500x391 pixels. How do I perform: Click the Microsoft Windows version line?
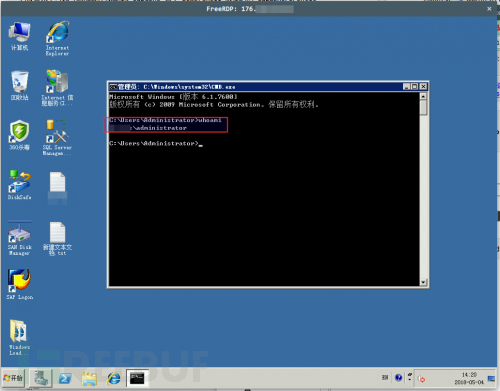(173, 97)
